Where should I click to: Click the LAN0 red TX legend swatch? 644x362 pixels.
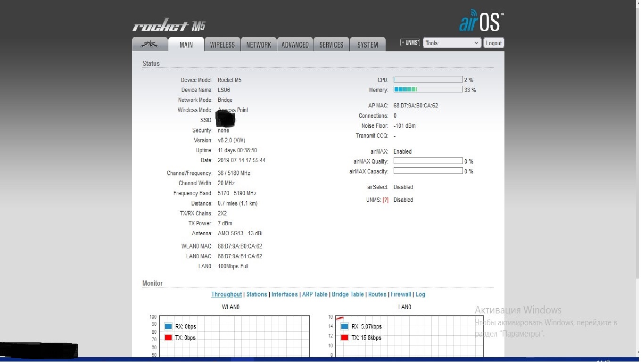pyautogui.click(x=345, y=337)
